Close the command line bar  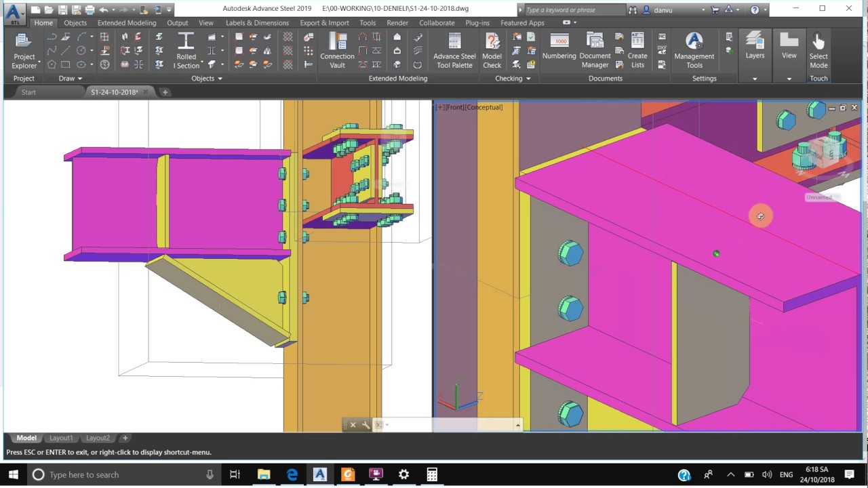click(353, 425)
